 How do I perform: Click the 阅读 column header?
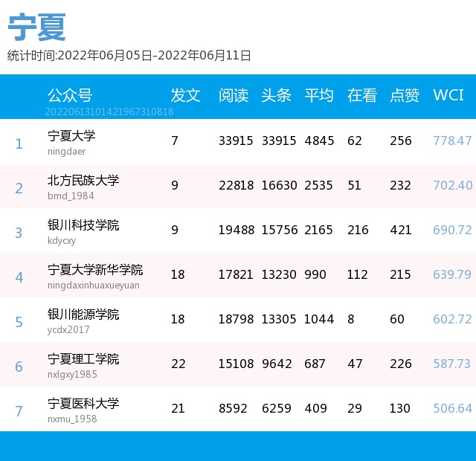pos(233,95)
